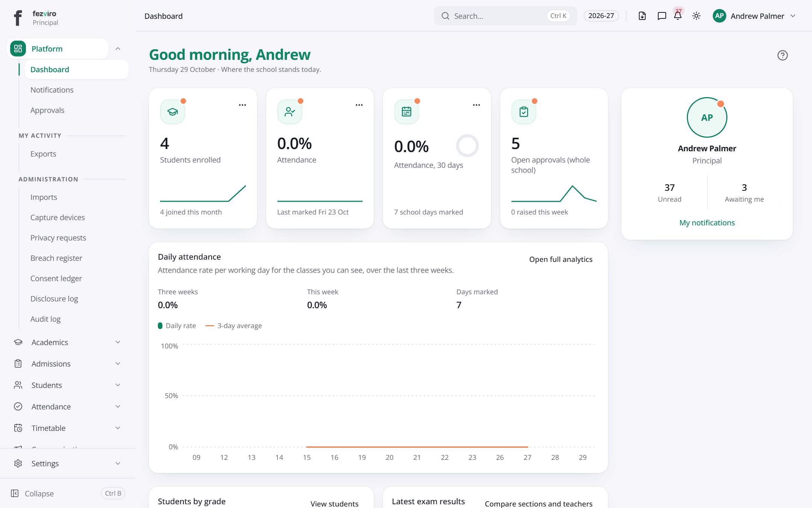The width and height of the screenshot is (812, 508).
Task: Expand the Students menu
Action: pyautogui.click(x=68, y=385)
